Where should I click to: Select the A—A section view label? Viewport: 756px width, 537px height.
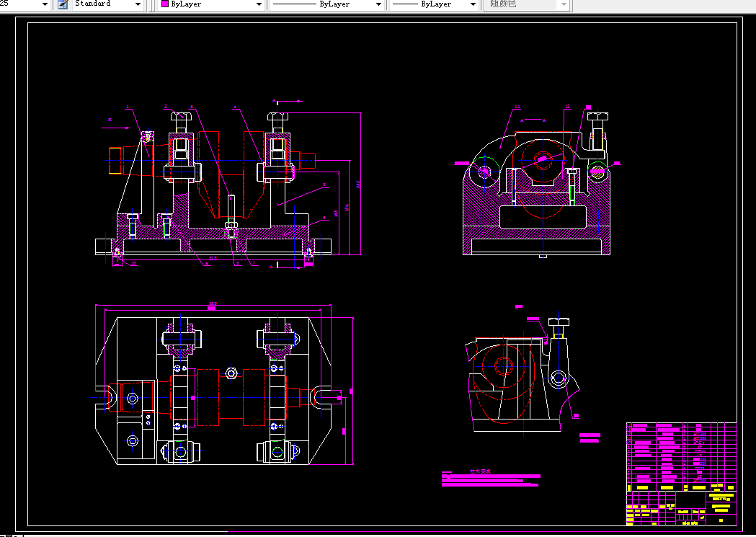(x=533, y=120)
